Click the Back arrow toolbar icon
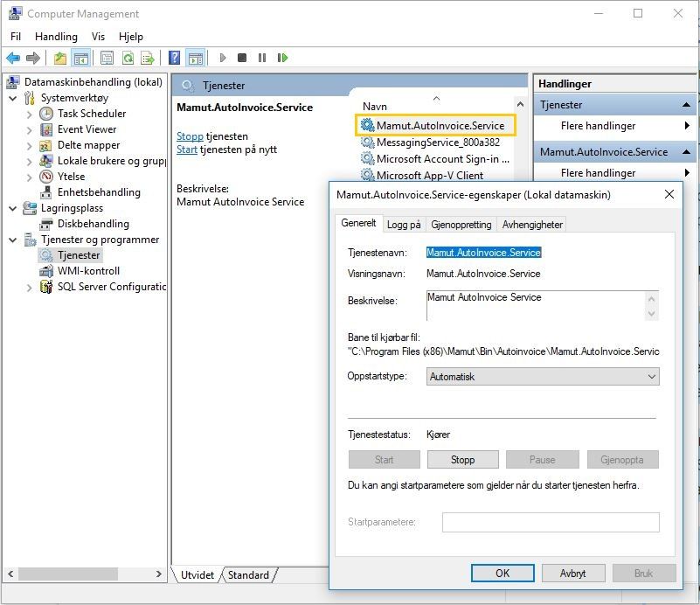The width and height of the screenshot is (700, 605). pos(13,58)
